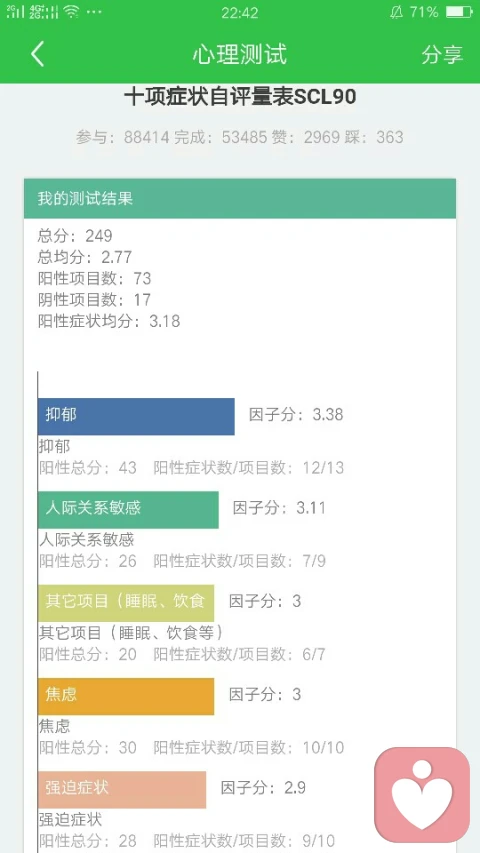The image size is (480, 853).
Task: Tap the battery indicator icon
Action: point(459,12)
